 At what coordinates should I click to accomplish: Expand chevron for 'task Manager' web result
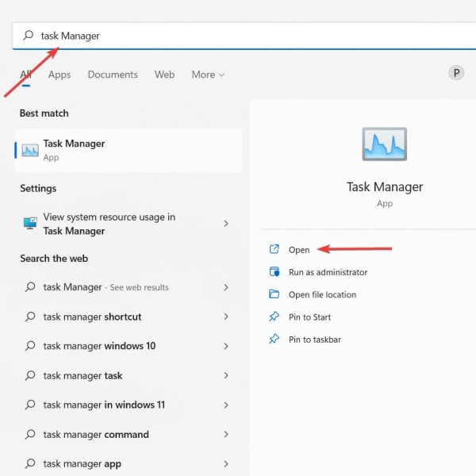[226, 287]
